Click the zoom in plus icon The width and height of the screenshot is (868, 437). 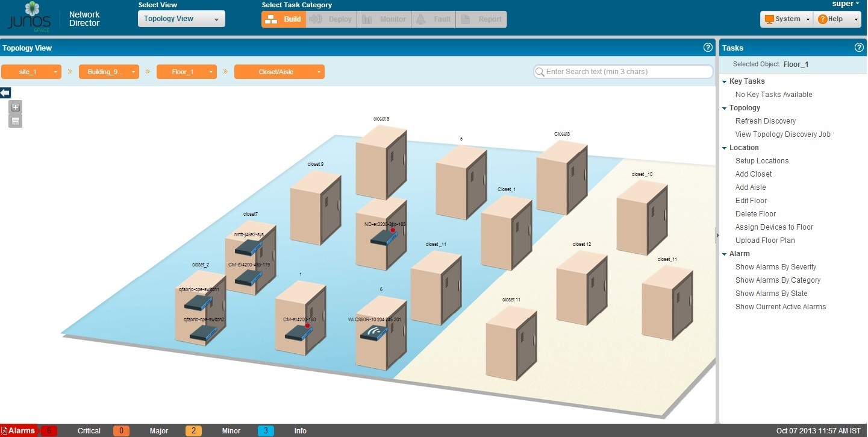pos(16,107)
